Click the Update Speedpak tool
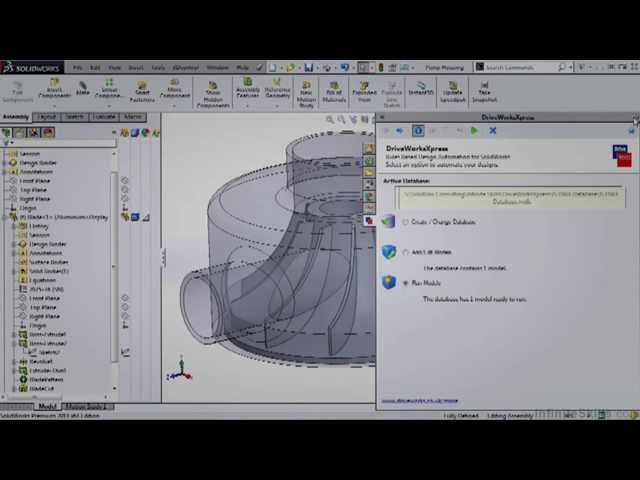This screenshot has height=480, width=640. 452,91
